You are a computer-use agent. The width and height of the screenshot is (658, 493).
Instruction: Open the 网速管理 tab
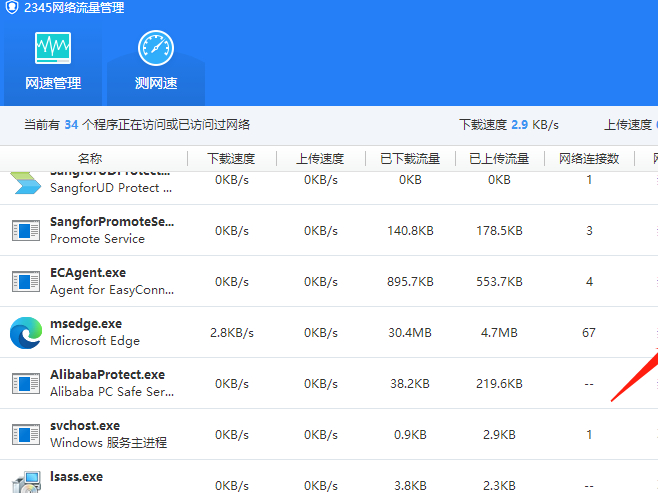tap(53, 63)
